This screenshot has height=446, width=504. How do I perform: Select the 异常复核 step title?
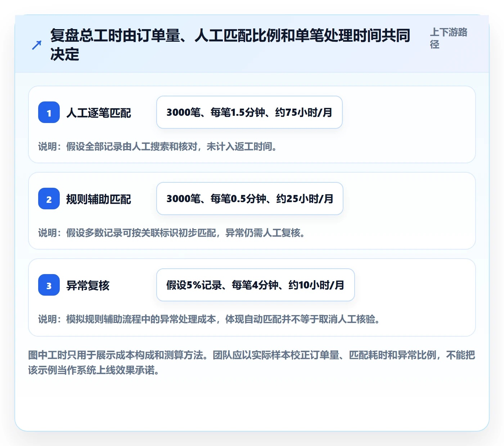click(x=88, y=286)
